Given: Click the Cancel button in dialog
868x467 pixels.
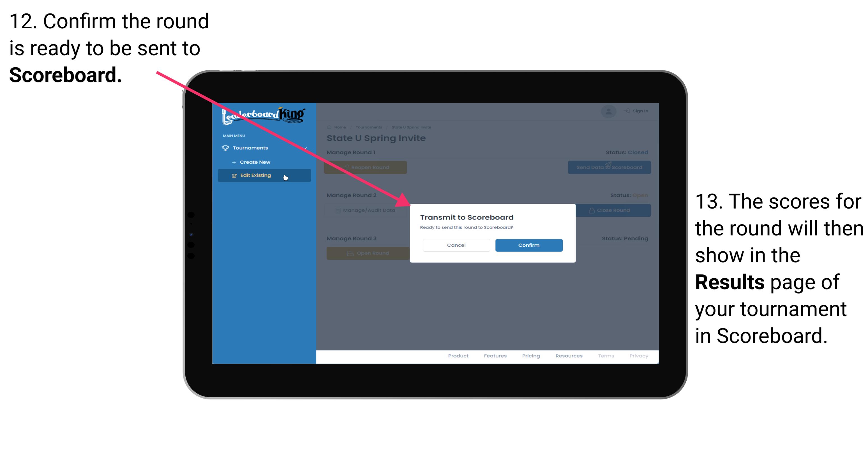Looking at the screenshot, I should tap(456, 245).
